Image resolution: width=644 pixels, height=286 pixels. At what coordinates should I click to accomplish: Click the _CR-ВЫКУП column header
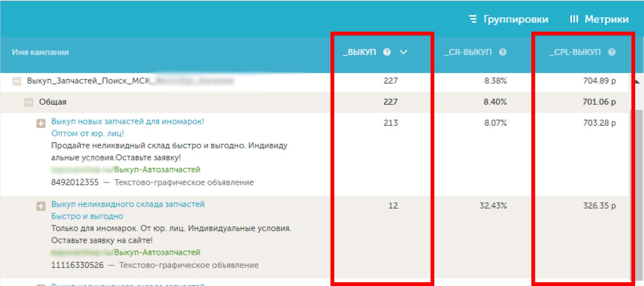click(468, 52)
